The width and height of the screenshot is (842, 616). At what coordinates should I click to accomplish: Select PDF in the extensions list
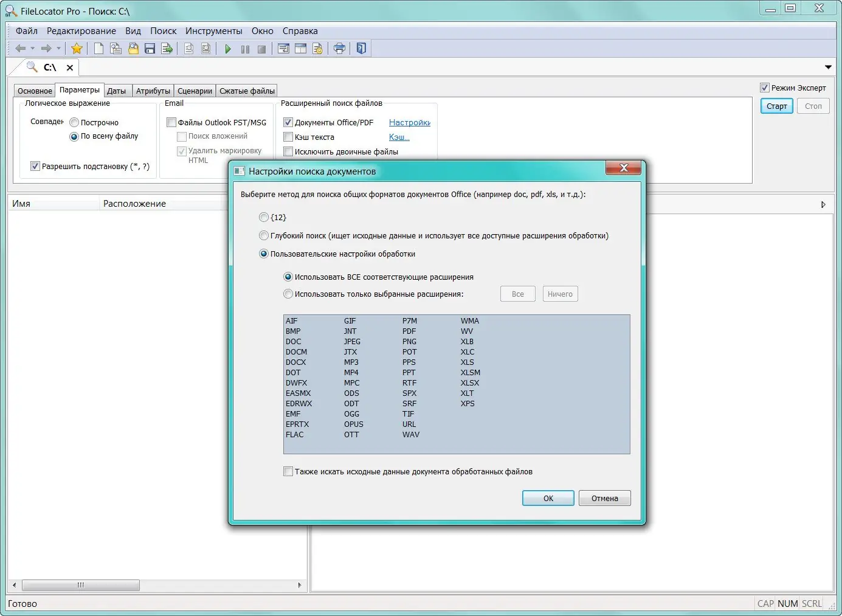409,331
